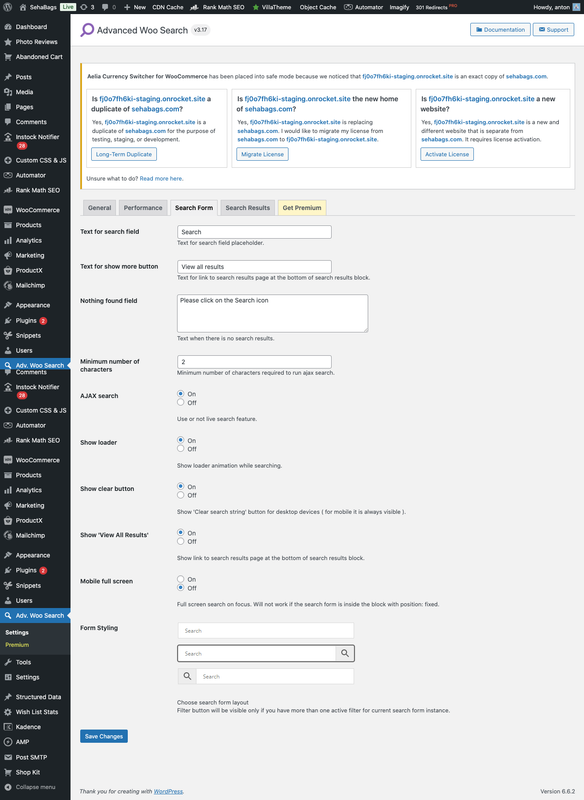
Task: Select the Search Form tab
Action: pos(194,208)
